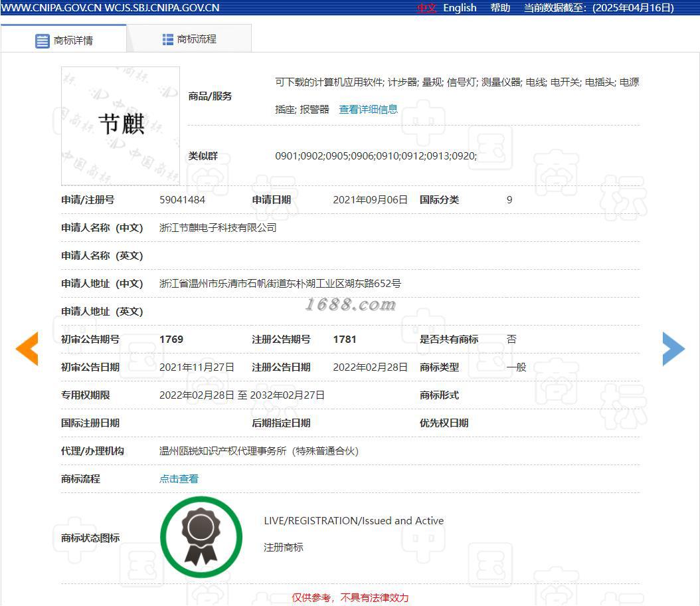This screenshot has height=606, width=700.
Task: Select the exclusive right period dates
Action: tap(242, 395)
